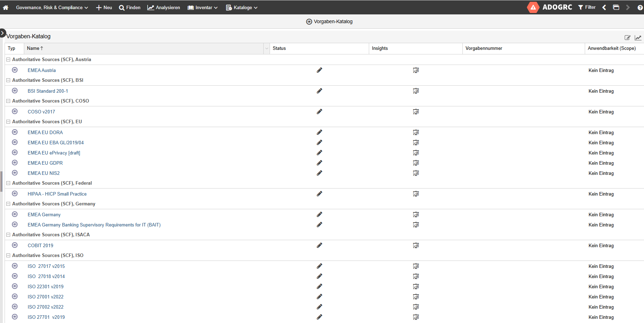Viewport: 644px width, 323px height.
Task: Open EMEA Germany Banking Supervisory Requirements link
Action: [x=94, y=225]
